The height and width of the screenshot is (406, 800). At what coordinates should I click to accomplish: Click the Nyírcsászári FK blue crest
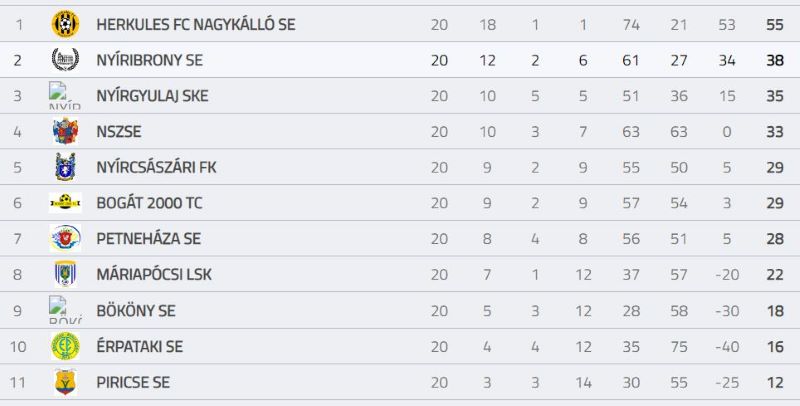65,167
